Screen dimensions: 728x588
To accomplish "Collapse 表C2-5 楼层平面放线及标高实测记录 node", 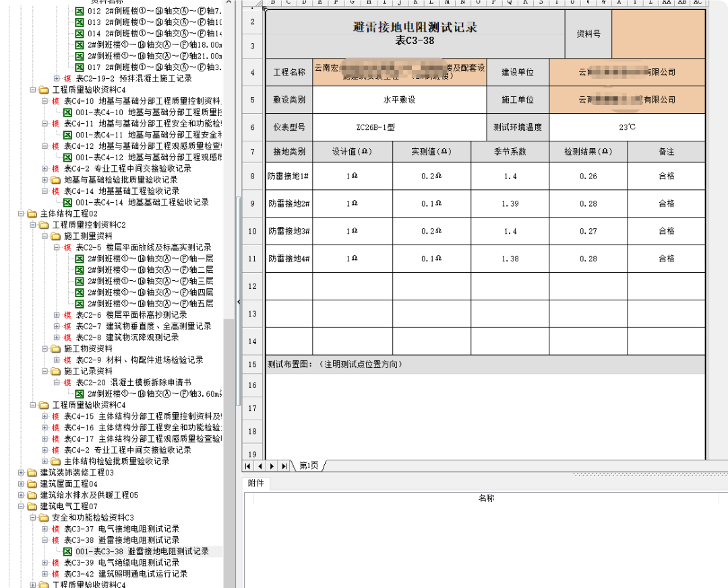I will (57, 247).
